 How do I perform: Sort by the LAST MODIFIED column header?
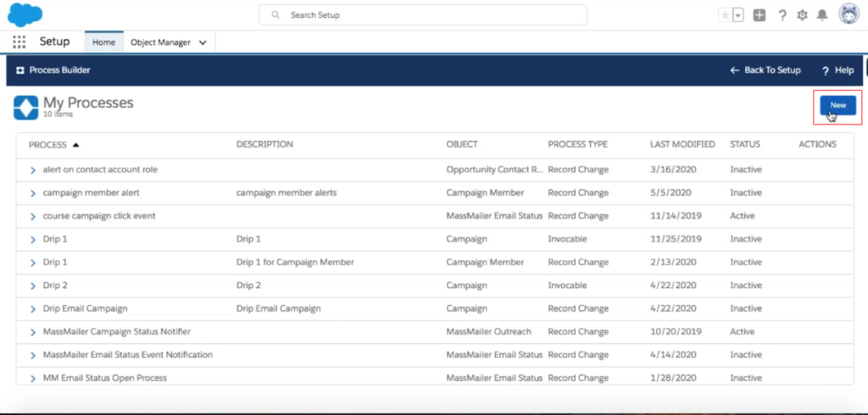click(682, 145)
